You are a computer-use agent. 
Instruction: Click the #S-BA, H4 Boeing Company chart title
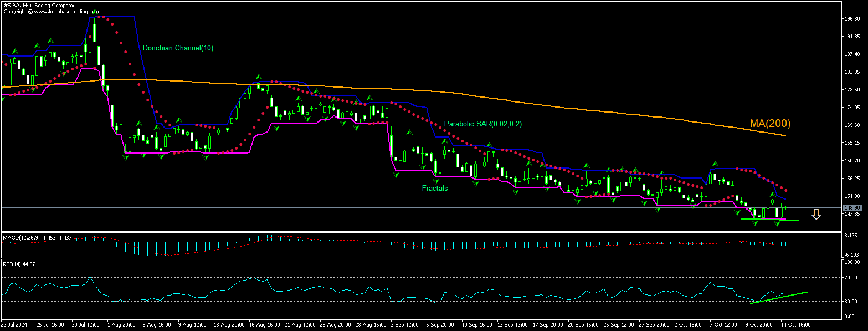(39, 6)
